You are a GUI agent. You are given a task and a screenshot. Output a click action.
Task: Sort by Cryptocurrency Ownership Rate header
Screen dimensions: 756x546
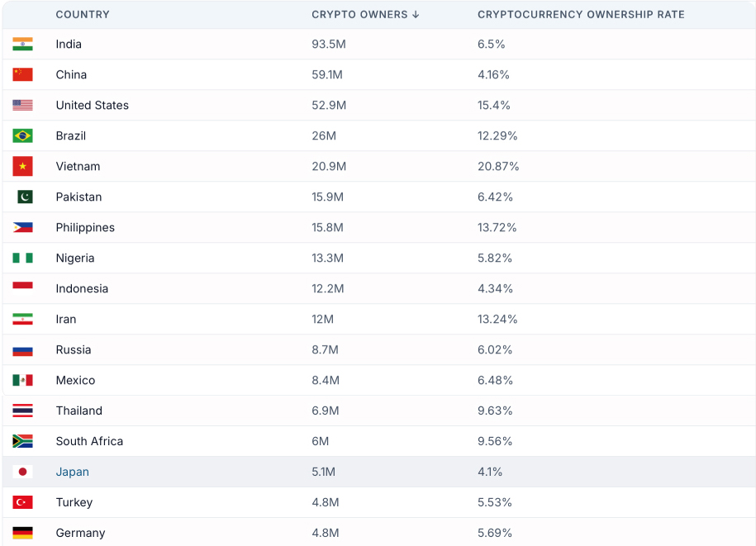pos(581,15)
